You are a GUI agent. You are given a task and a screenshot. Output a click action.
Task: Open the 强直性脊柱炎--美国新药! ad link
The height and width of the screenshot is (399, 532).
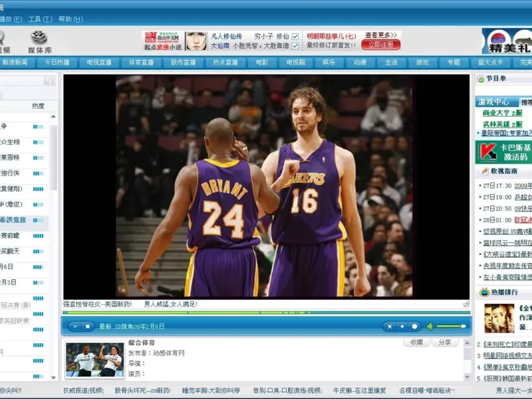[97, 304]
